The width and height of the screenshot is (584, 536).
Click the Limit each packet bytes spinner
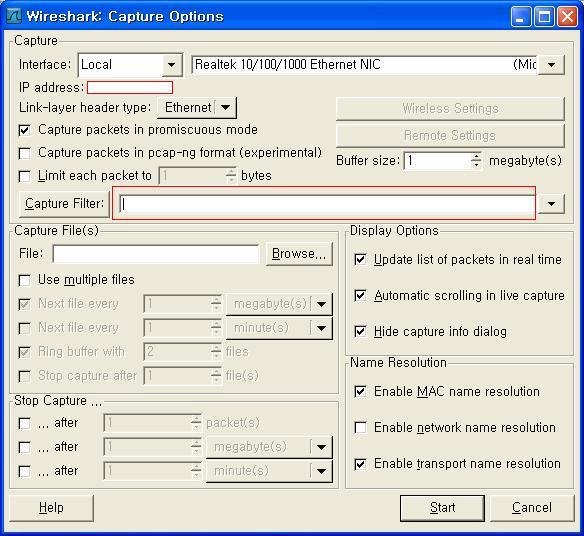(231, 176)
